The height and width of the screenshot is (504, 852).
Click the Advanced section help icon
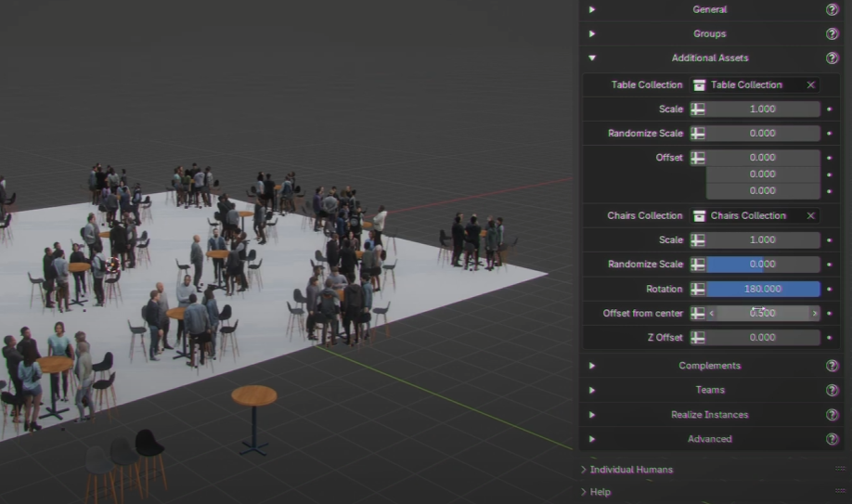(832, 439)
